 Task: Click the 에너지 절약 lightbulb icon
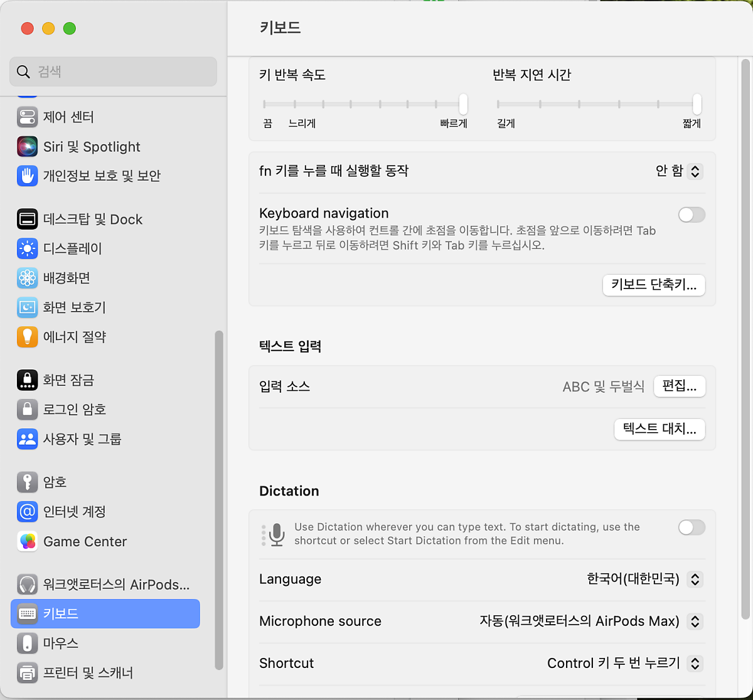coord(27,337)
